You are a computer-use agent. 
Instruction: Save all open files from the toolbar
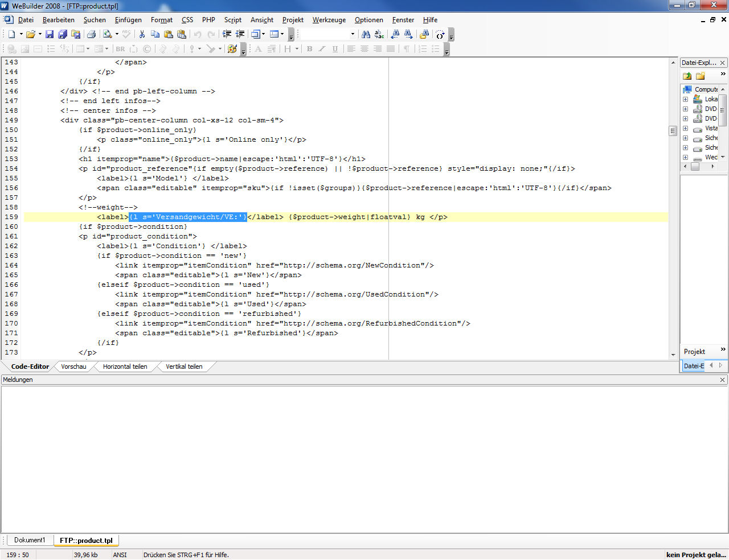pyautogui.click(x=63, y=34)
